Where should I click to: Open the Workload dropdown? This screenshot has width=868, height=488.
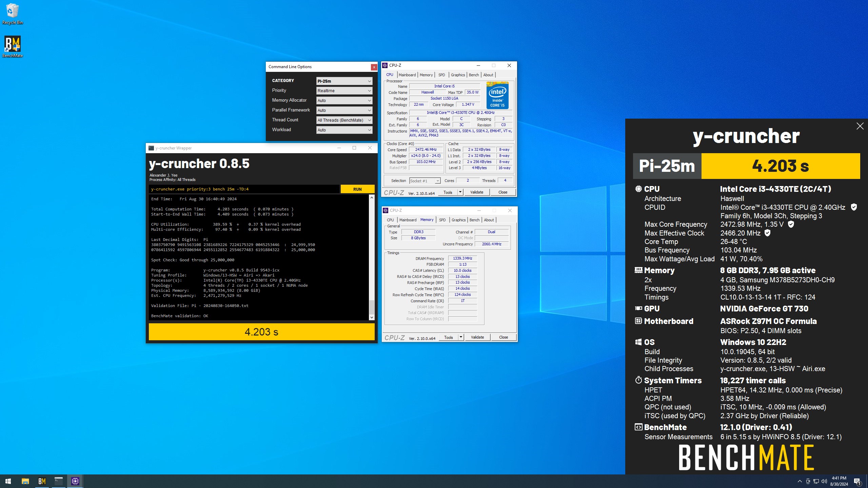344,130
